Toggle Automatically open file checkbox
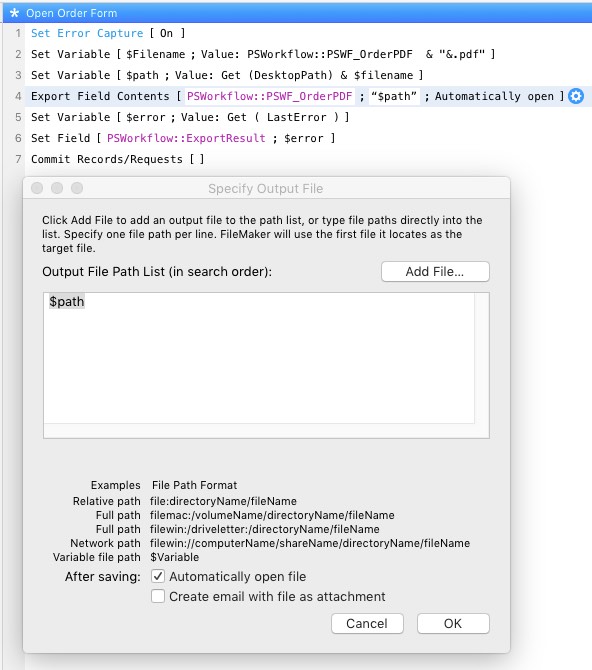This screenshot has width=592, height=670. click(158, 576)
